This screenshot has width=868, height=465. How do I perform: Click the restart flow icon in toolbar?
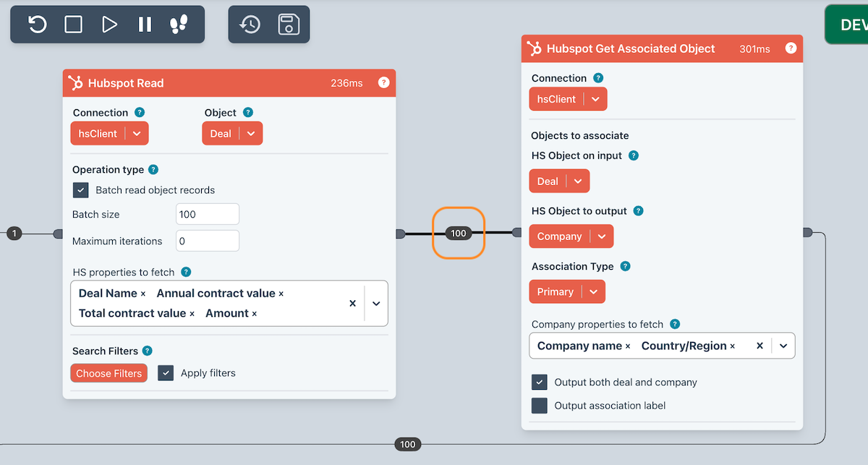click(38, 25)
